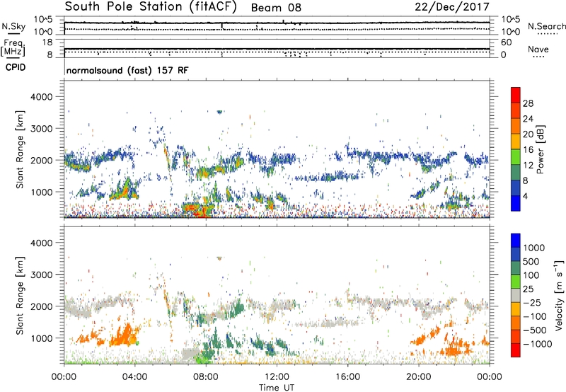Viewport: 566px width, 392px height.
Task: Click the date '22/Dec/2017'
Action: pos(452,7)
